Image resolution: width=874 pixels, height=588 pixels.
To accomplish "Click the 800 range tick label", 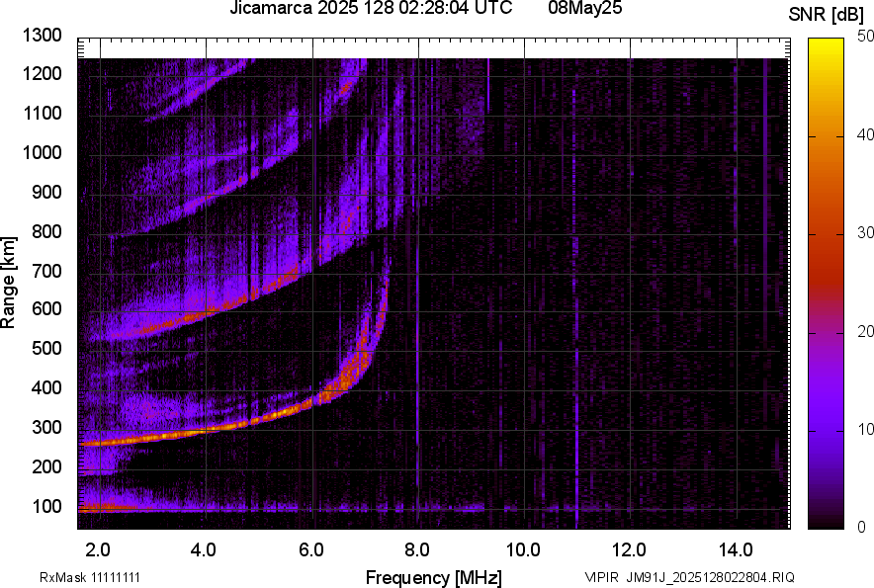I will point(46,231).
